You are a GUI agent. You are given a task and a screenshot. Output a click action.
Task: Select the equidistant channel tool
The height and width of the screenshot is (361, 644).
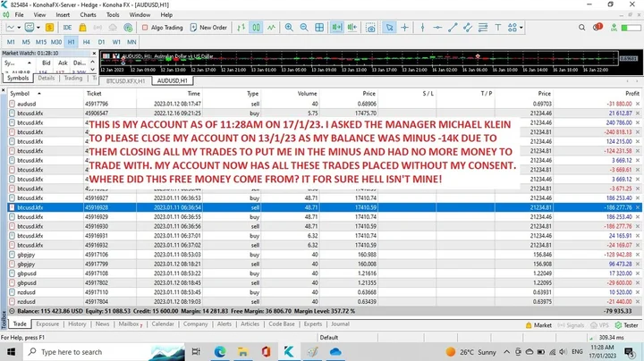[x=468, y=28]
